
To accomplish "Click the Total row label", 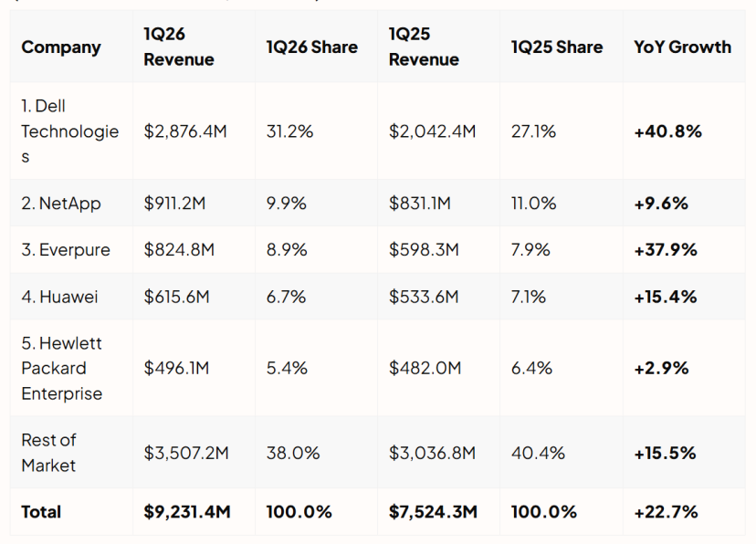I will (x=41, y=512).
